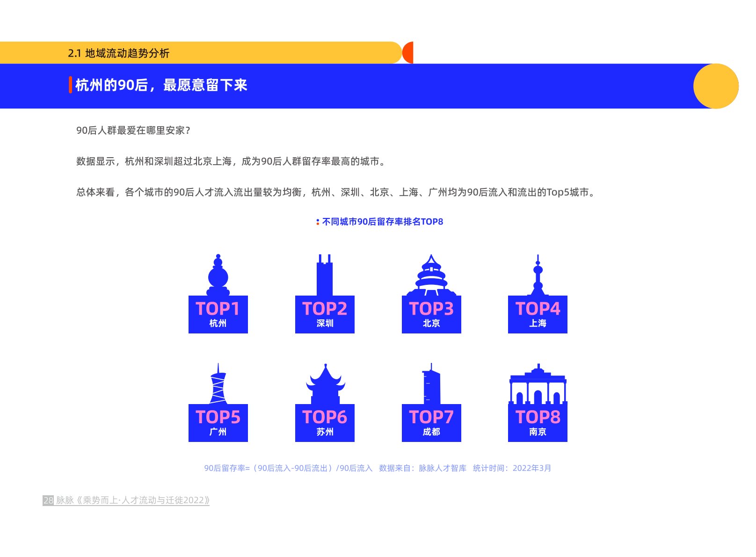Click the Nanjing gate building silhouette
756x557 pixels.
[x=538, y=384]
